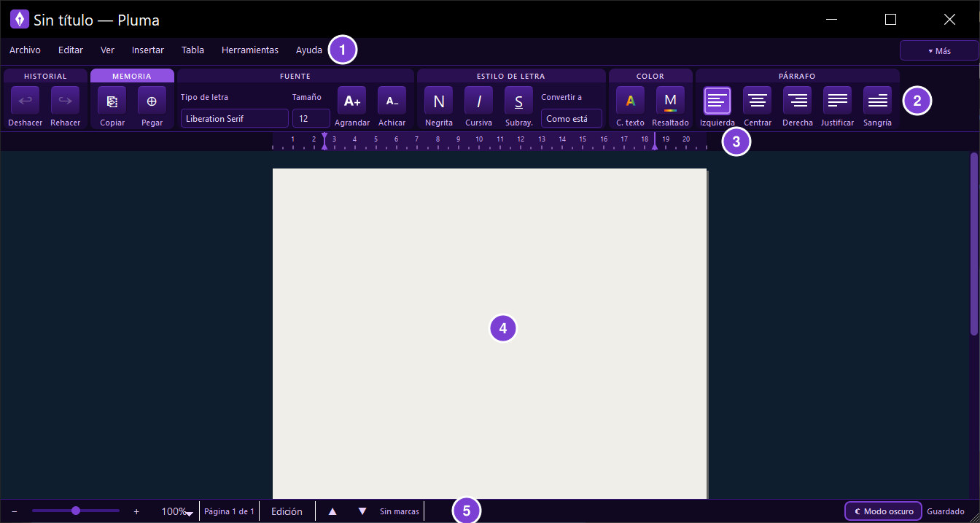Switch on Modo oscuro
980x523 pixels.
coord(883,511)
